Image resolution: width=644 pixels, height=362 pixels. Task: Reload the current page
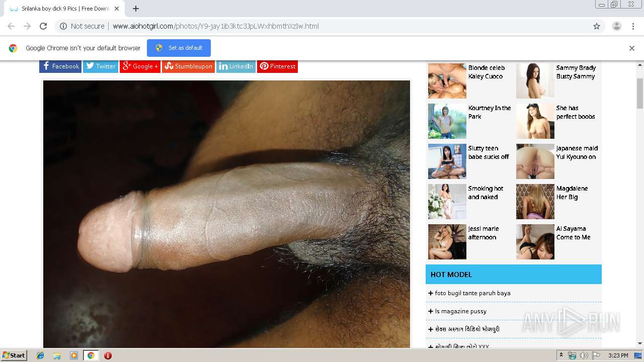[43, 26]
